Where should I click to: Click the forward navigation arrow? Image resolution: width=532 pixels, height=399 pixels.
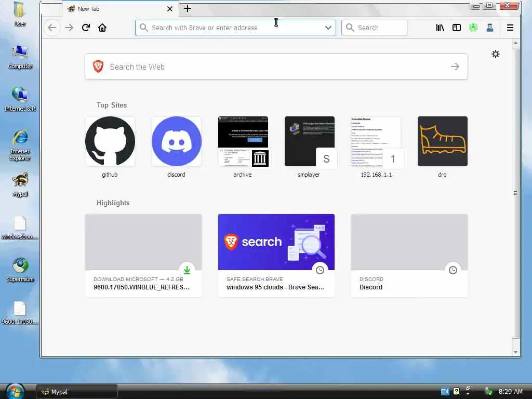pyautogui.click(x=69, y=28)
